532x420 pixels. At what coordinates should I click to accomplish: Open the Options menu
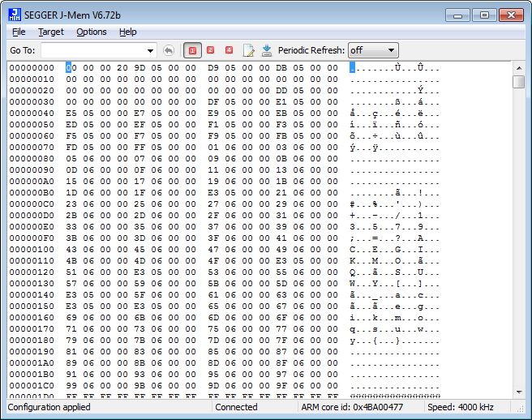click(92, 32)
